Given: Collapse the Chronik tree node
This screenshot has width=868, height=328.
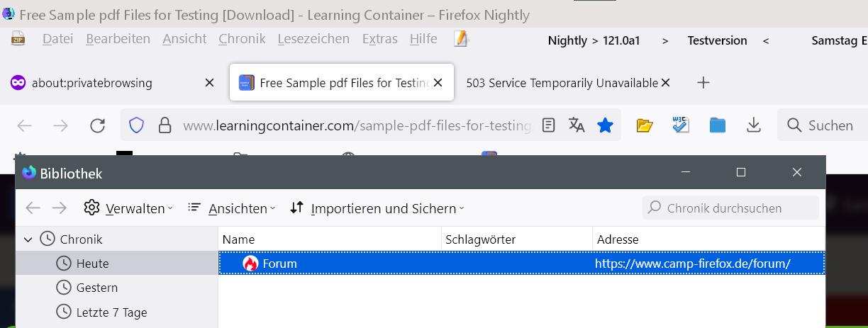Looking at the screenshot, I should click(28, 239).
